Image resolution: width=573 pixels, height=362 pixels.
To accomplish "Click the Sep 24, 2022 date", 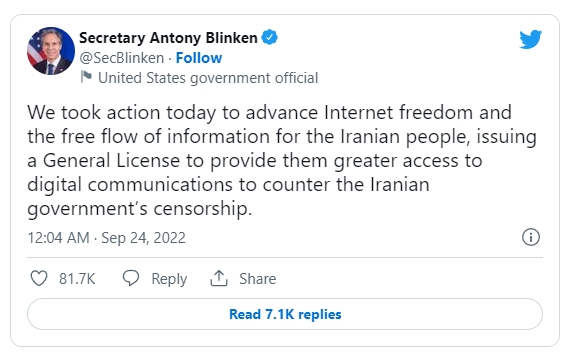I will click(143, 238).
